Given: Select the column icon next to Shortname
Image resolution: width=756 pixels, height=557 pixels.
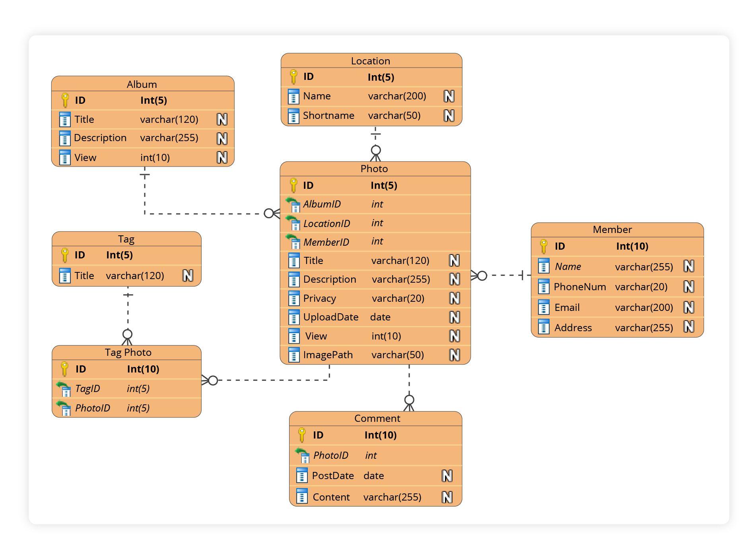Looking at the screenshot, I should 293,116.
